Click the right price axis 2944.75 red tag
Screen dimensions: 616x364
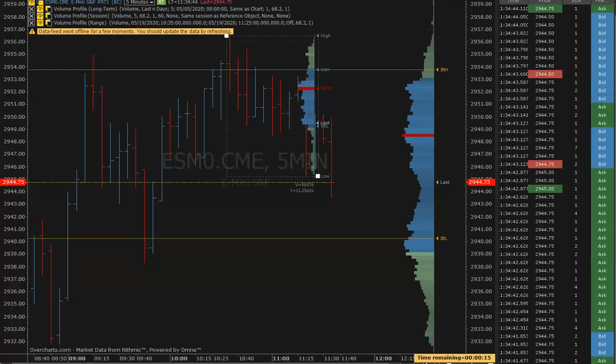(x=480, y=182)
